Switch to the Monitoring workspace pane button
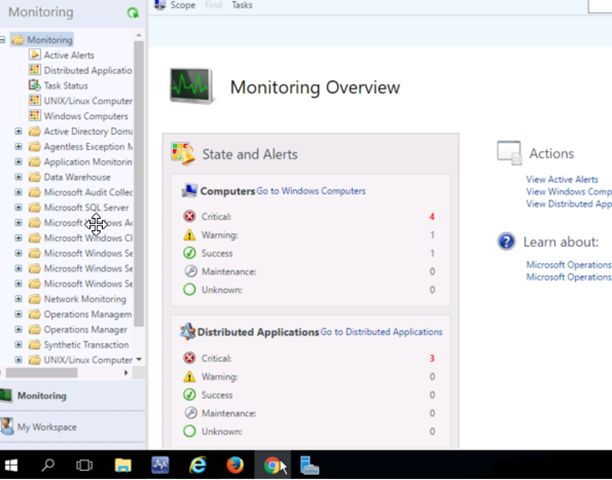The width and height of the screenshot is (612, 480). pyautogui.click(x=73, y=395)
